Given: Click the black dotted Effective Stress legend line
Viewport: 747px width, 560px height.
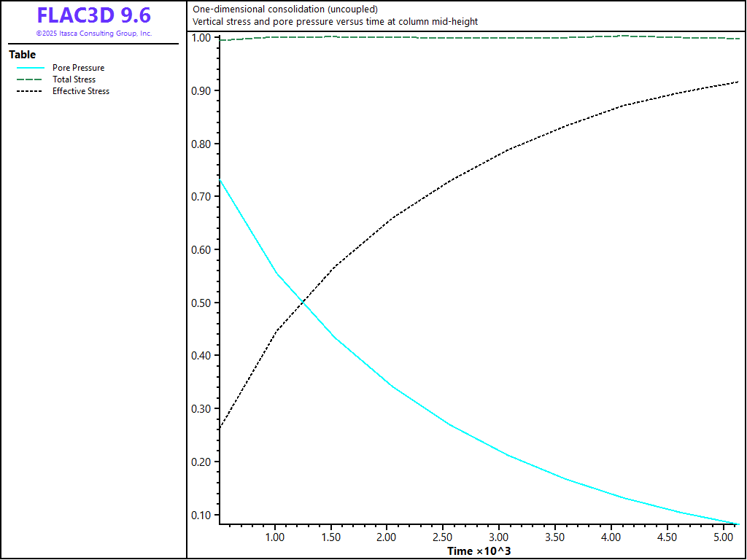Looking at the screenshot, I should pos(30,91).
